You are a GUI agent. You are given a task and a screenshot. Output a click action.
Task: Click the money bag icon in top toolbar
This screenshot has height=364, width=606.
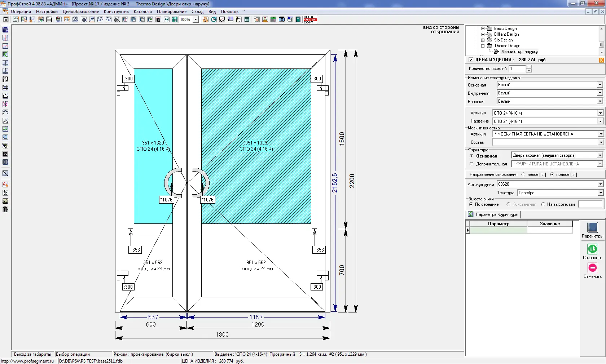pos(205,19)
